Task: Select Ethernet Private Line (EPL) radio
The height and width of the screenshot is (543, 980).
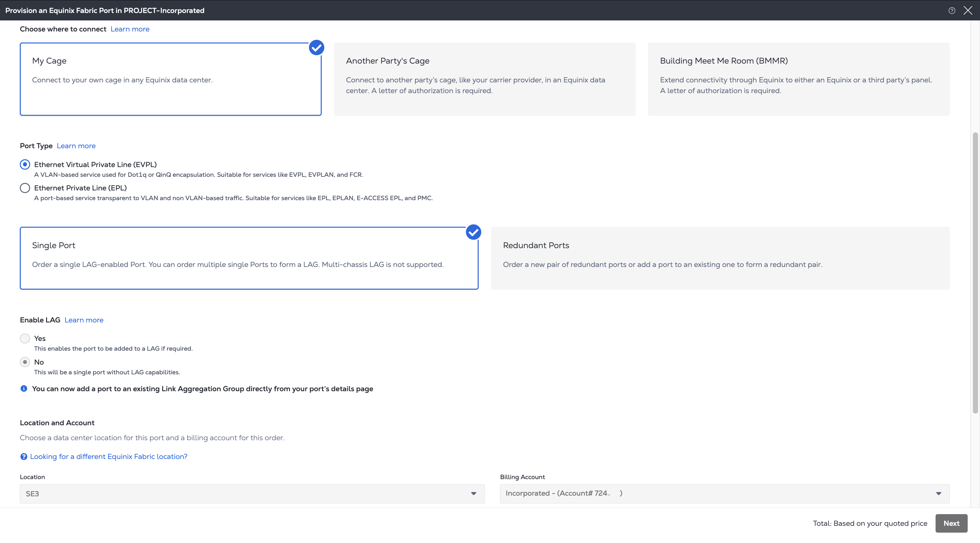Action: (x=25, y=188)
